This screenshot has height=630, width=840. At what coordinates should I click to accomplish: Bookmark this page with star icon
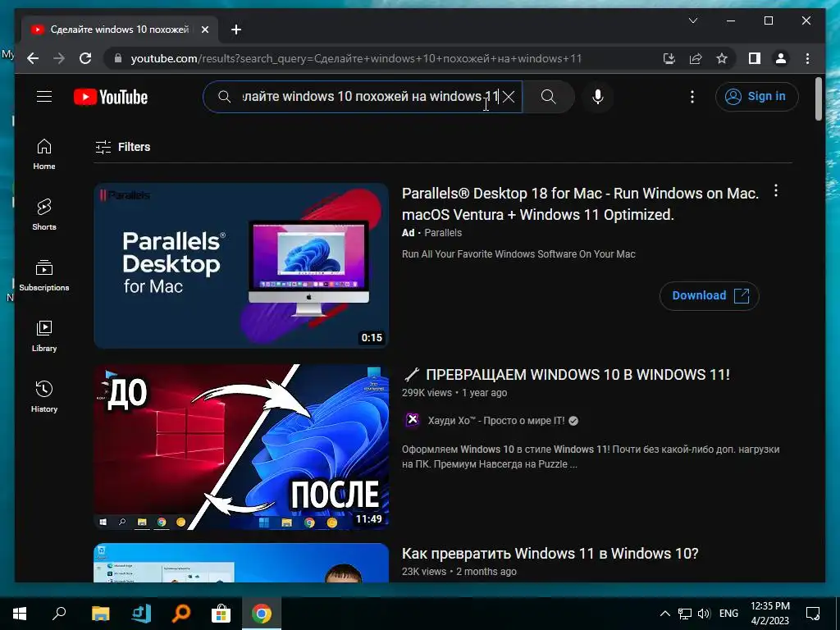[x=722, y=58]
